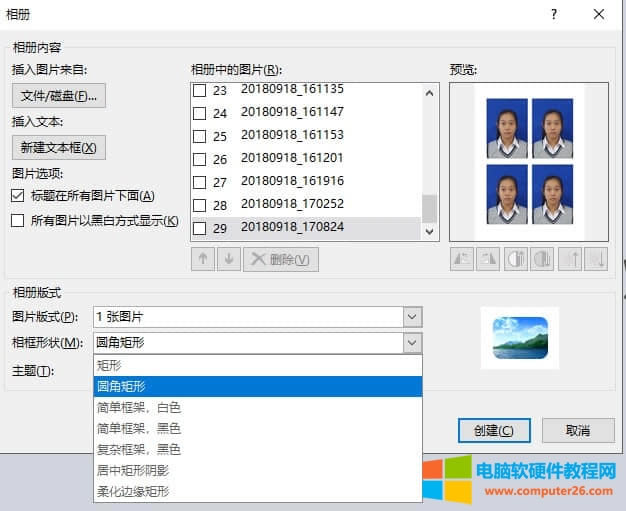The width and height of the screenshot is (626, 511).
Task: Collapse the 相框形状 dropdown arrow
Action: point(412,343)
